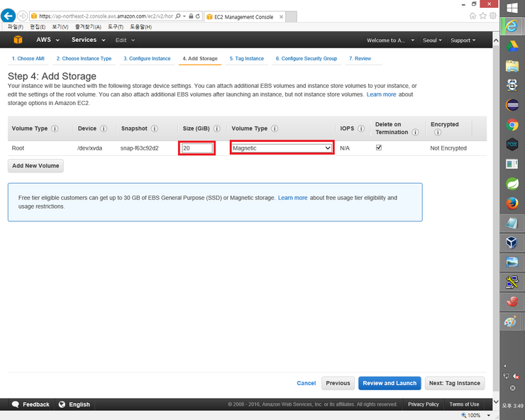This screenshot has width=525, height=420.
Task: Click the Add New Volume button
Action: (x=35, y=165)
